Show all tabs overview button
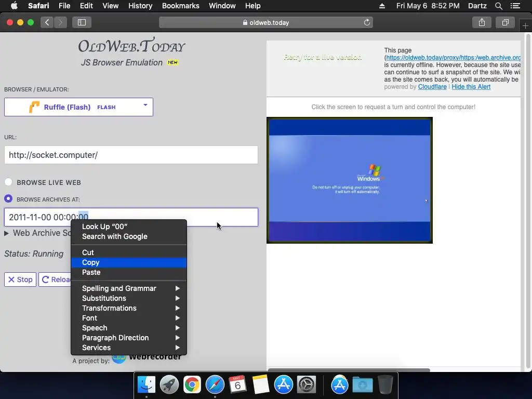 pos(505,22)
